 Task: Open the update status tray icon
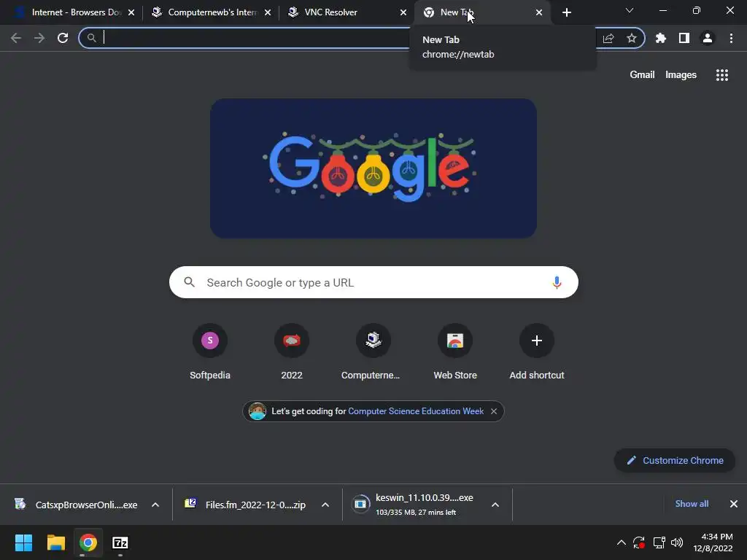(639, 542)
